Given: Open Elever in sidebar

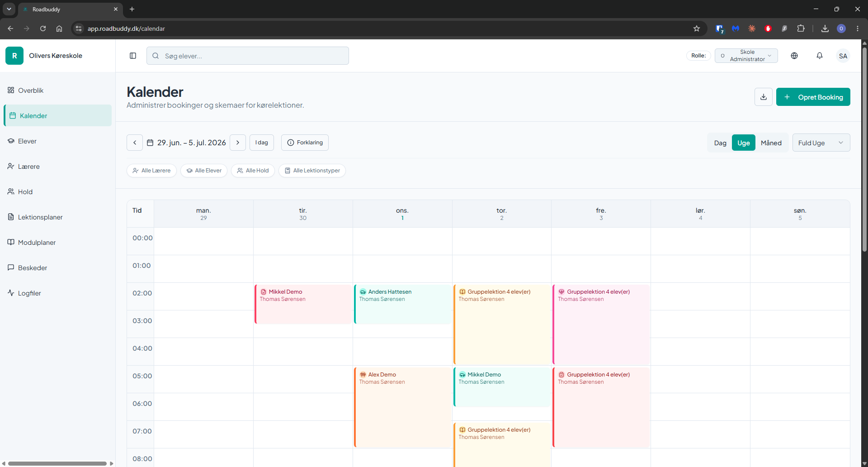Looking at the screenshot, I should (x=58, y=141).
